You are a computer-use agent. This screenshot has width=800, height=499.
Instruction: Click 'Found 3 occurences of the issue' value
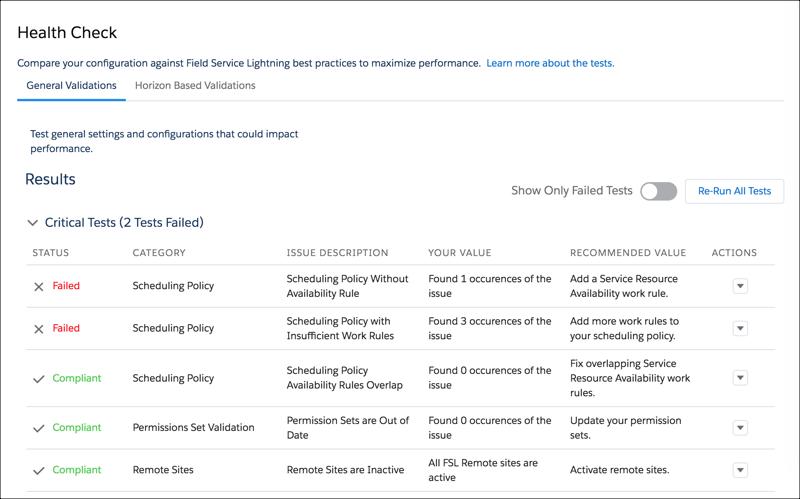[x=490, y=329]
